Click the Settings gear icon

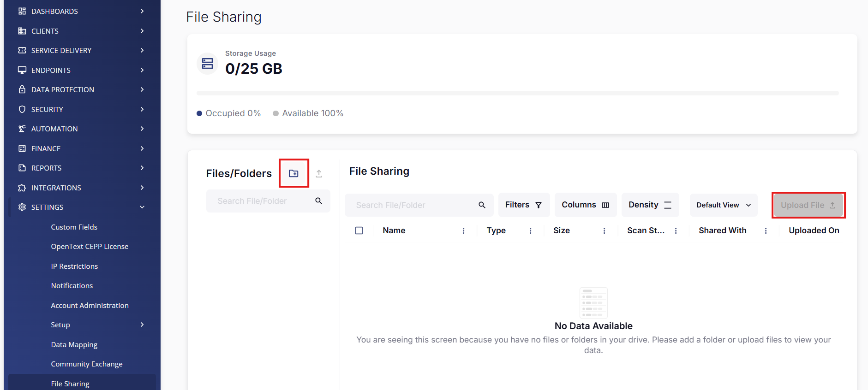click(x=22, y=207)
